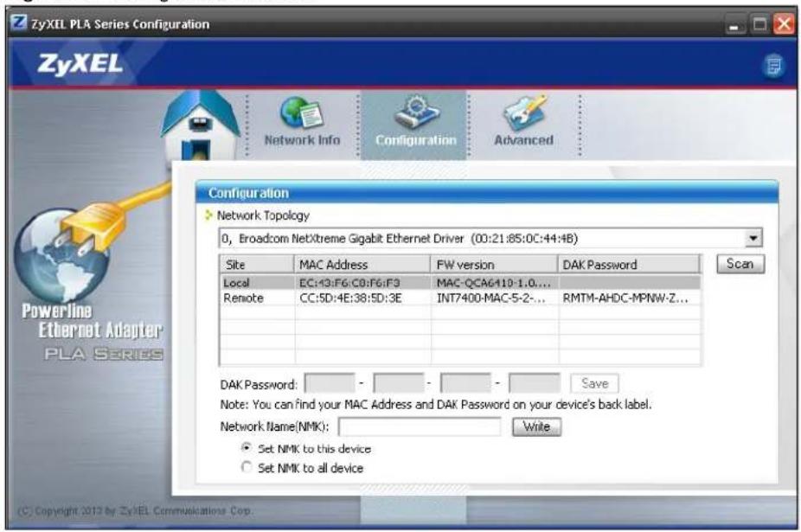The image size is (801, 532).
Task: Maximize the ZyXEL PLA Series window
Action: pos(759,24)
